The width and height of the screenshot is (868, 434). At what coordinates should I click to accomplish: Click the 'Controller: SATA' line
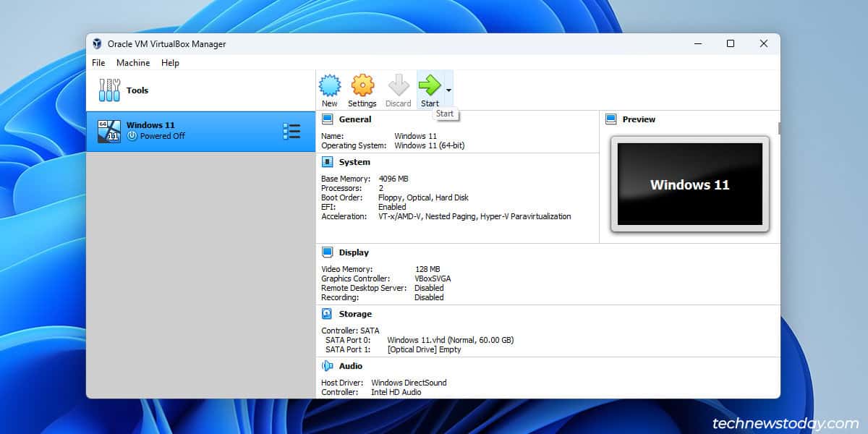(x=350, y=331)
